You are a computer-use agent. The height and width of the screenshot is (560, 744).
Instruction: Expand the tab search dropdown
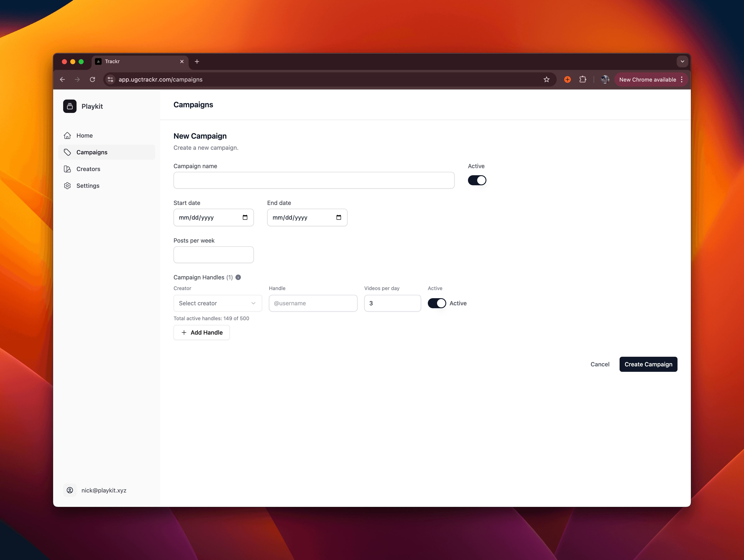tap(683, 61)
